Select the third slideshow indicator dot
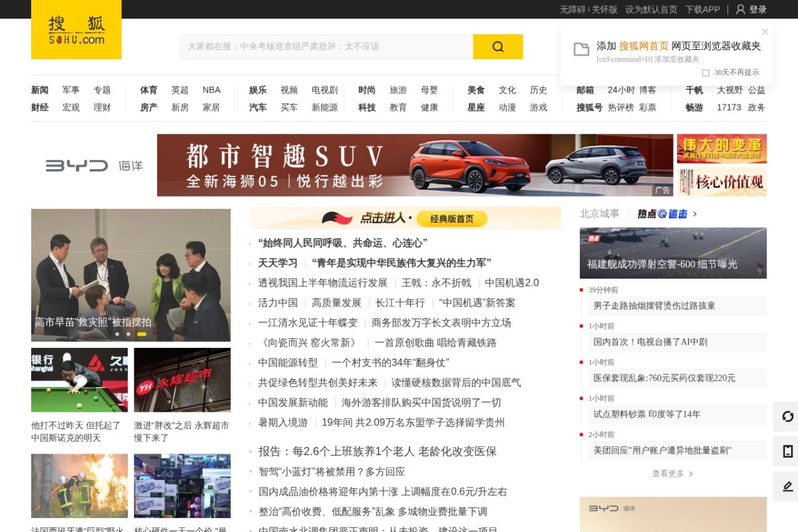The height and width of the screenshot is (532, 798). (x=142, y=334)
